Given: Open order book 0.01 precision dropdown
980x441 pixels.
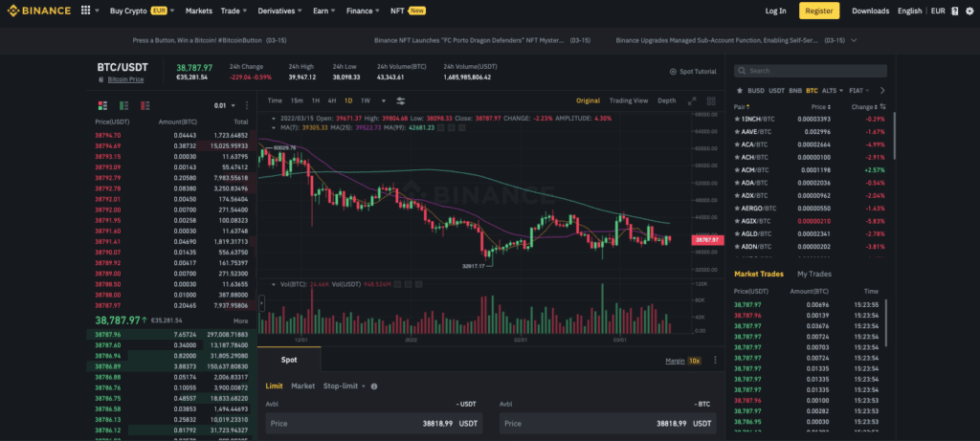Looking at the screenshot, I should (225, 105).
